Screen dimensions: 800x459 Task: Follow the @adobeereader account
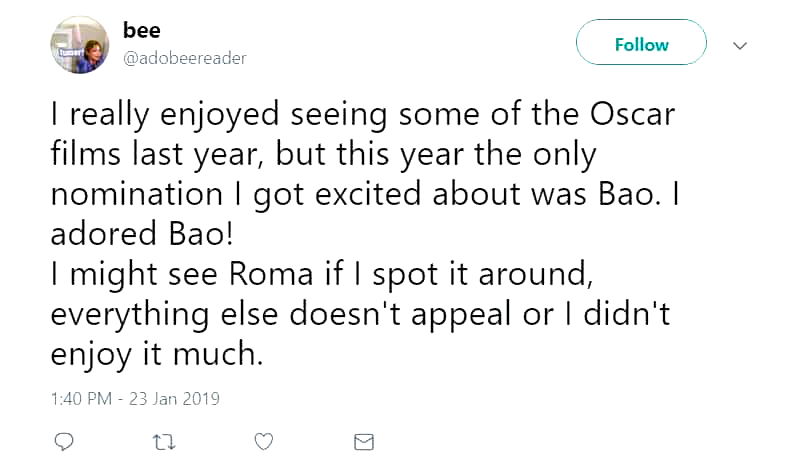pos(641,45)
